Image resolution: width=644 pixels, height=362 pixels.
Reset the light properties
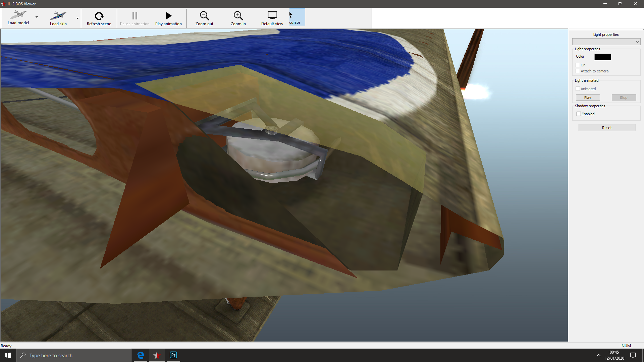click(607, 128)
